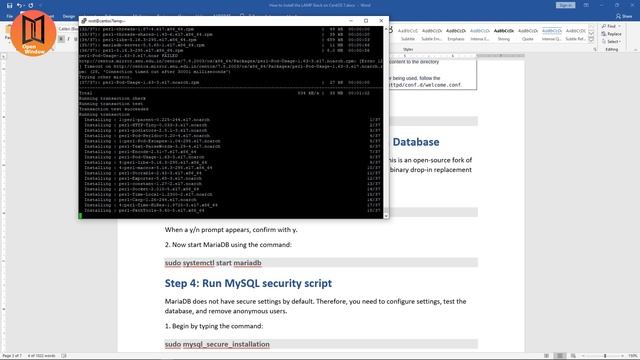Click the 'sudo mysql_secure_installation' command text
640x360 pixels.
pyautogui.click(x=217, y=344)
